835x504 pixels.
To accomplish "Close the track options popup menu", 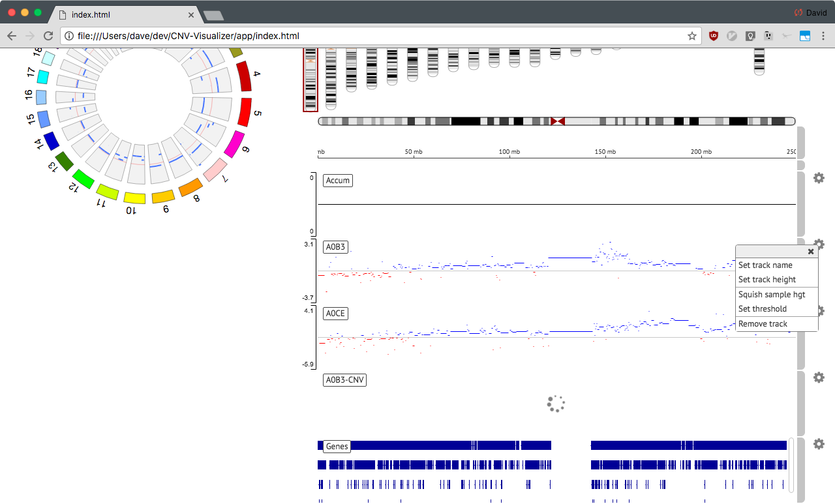I will click(x=811, y=252).
